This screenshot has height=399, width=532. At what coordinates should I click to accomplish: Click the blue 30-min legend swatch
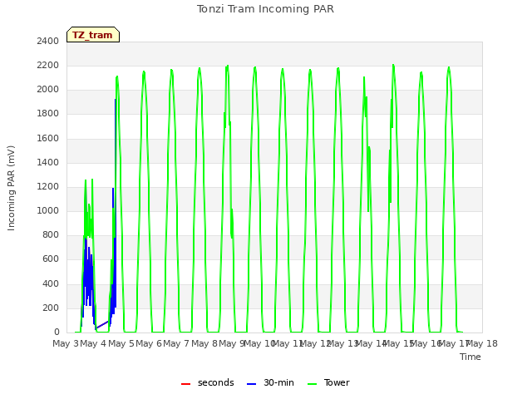pos(251,384)
